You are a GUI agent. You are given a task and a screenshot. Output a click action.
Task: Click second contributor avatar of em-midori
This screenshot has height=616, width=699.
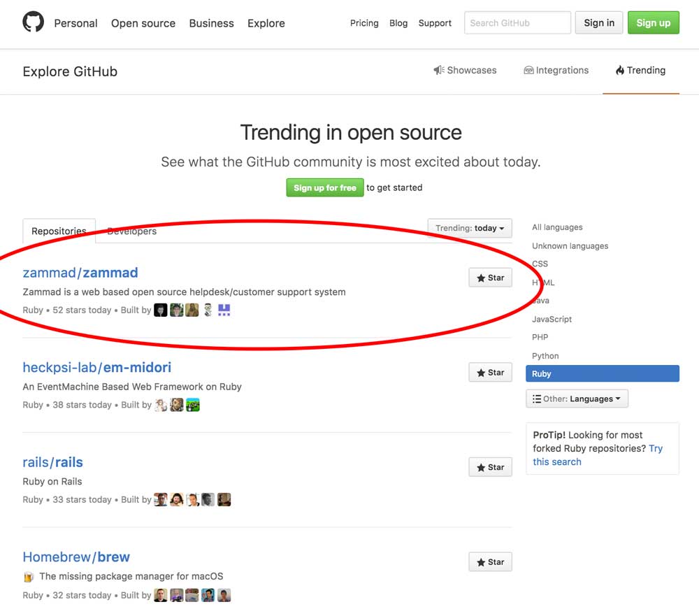tap(177, 405)
